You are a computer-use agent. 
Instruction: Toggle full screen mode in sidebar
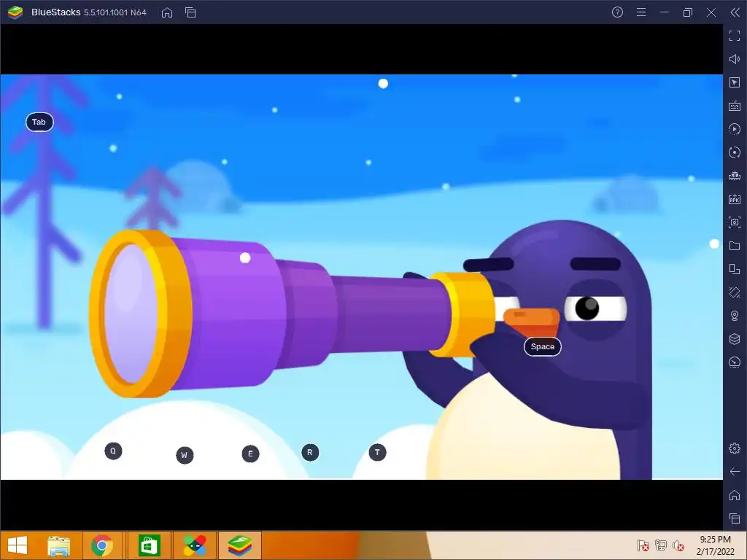(x=735, y=36)
